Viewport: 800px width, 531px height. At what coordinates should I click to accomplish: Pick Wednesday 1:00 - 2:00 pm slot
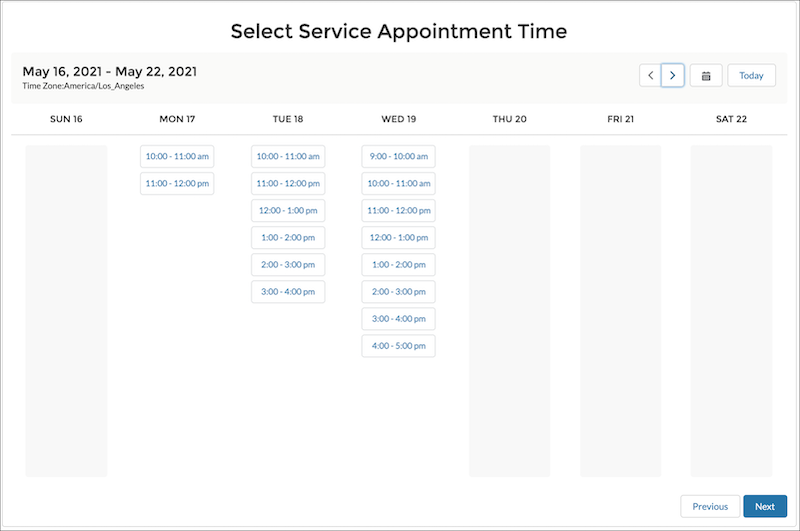pyautogui.click(x=398, y=265)
